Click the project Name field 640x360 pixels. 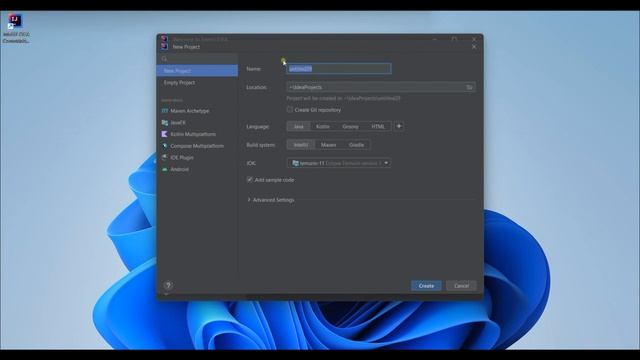(x=339, y=69)
